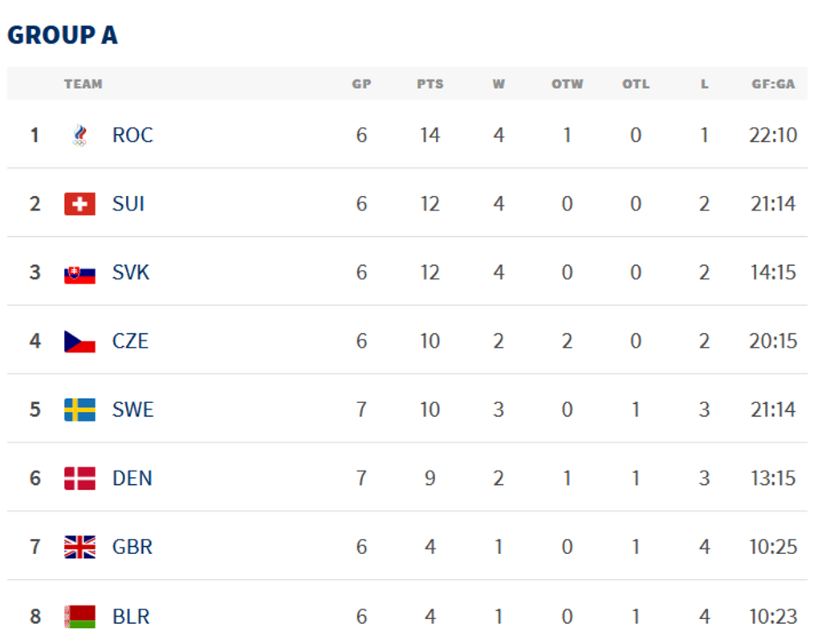
Task: Click the OTW column header
Action: point(567,84)
